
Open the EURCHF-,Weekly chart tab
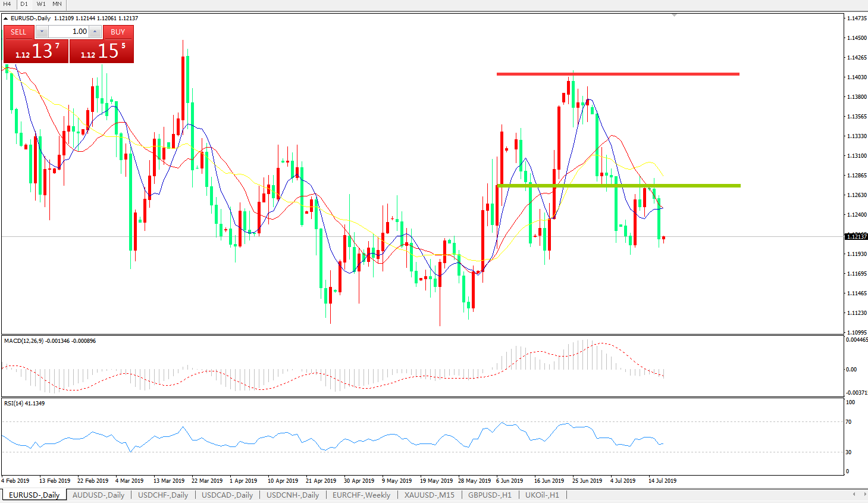pos(361,495)
